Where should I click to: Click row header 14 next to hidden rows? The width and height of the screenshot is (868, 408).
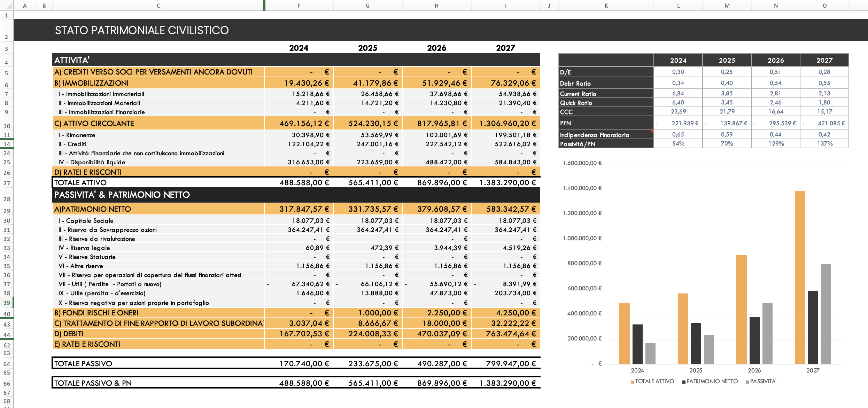(7, 144)
